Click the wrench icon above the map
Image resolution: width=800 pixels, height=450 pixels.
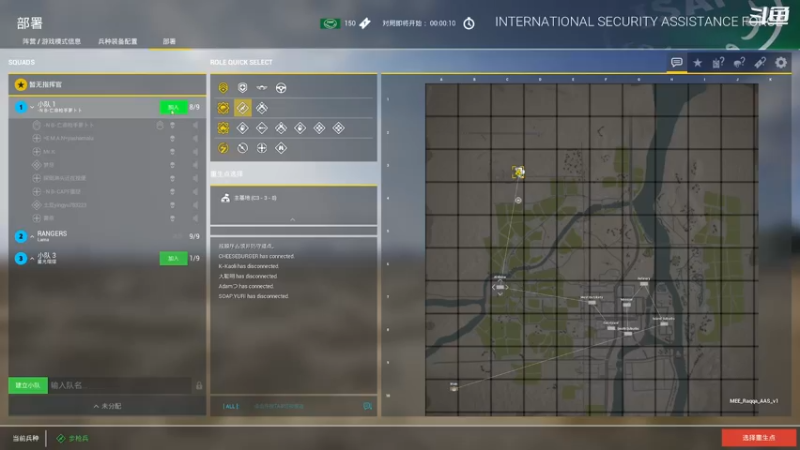pyautogui.click(x=760, y=63)
